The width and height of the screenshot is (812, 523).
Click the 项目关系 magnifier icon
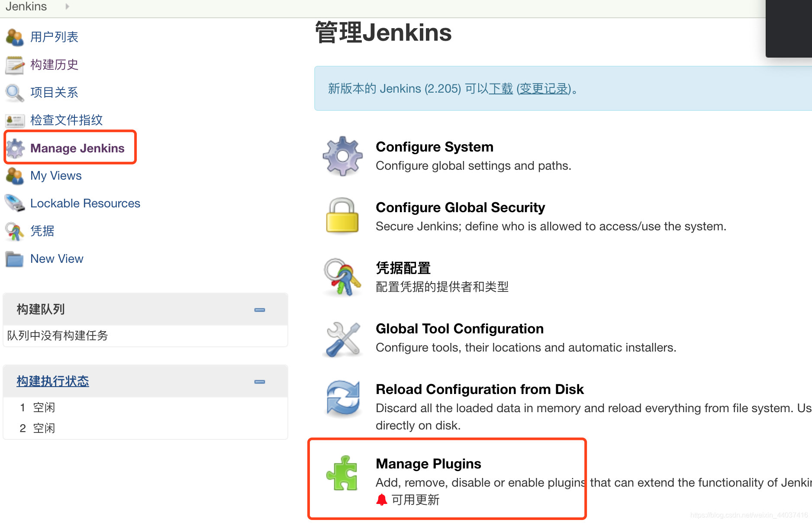(15, 93)
